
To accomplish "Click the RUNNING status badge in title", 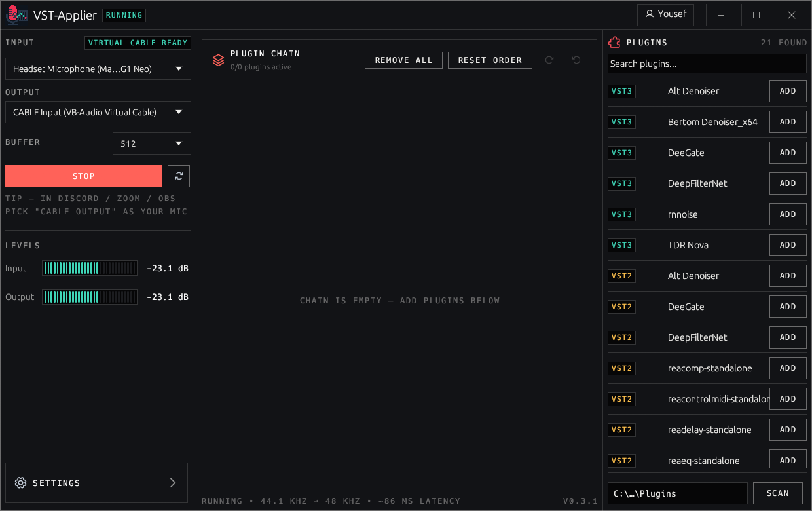I will (x=124, y=15).
